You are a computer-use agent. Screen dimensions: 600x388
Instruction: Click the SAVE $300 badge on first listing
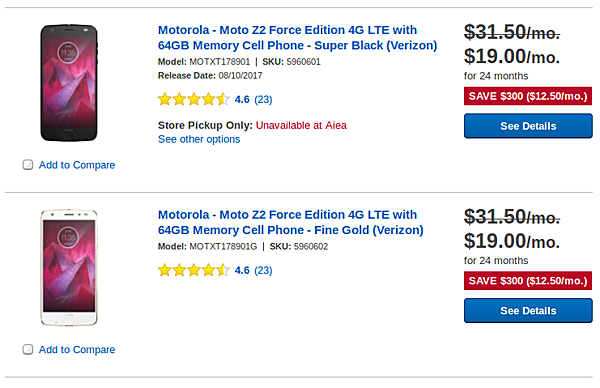(528, 96)
